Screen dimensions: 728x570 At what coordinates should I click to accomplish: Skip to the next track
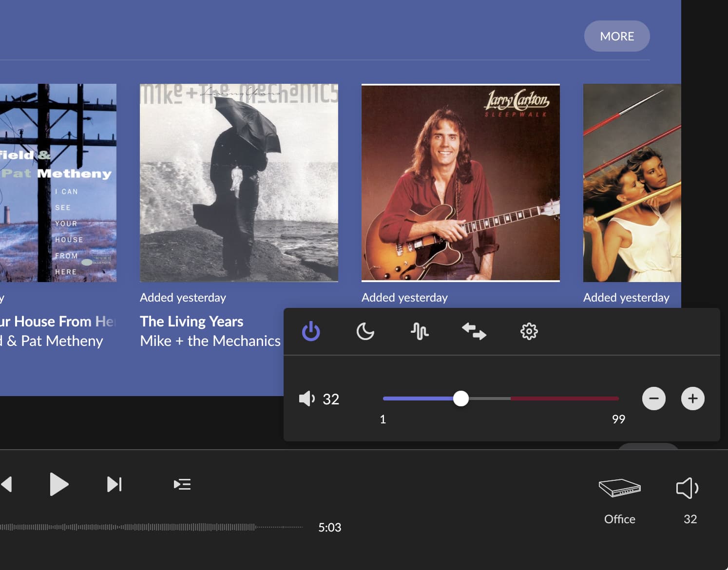click(114, 484)
